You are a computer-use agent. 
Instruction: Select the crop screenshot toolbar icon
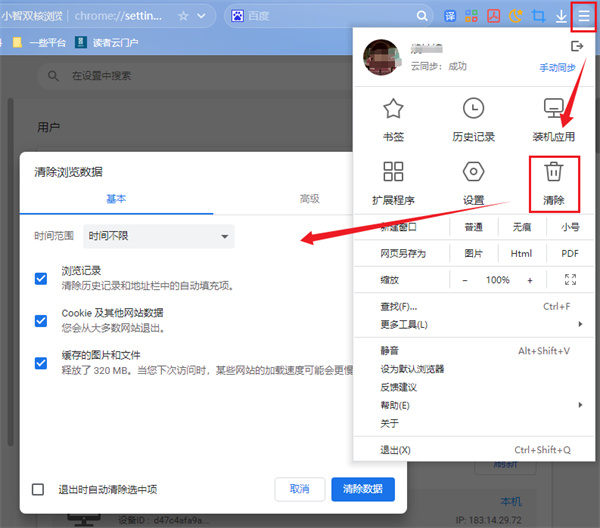click(538, 16)
